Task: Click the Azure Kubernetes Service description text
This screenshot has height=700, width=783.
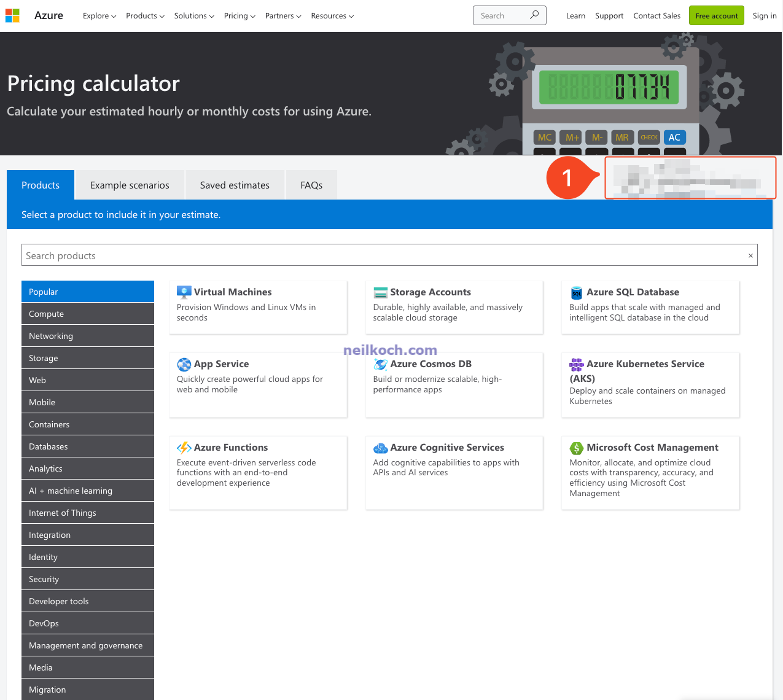Action: tap(647, 396)
